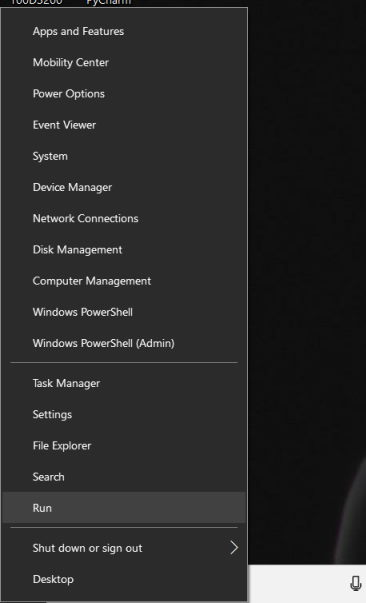Click the Shut down or sign out chevron arrow
366x603 pixels.
tap(234, 548)
